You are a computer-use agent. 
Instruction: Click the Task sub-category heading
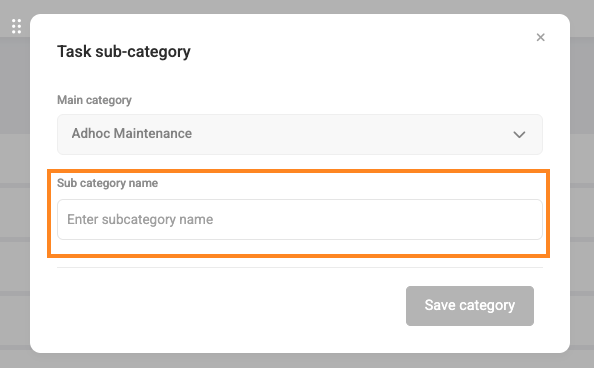[124, 52]
